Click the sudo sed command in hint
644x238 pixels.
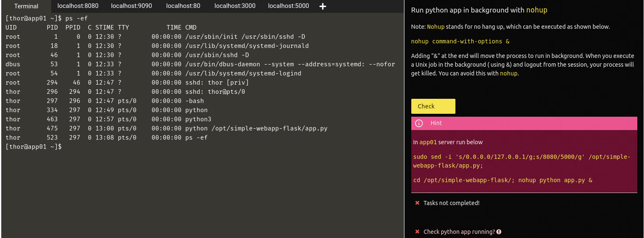click(522, 161)
